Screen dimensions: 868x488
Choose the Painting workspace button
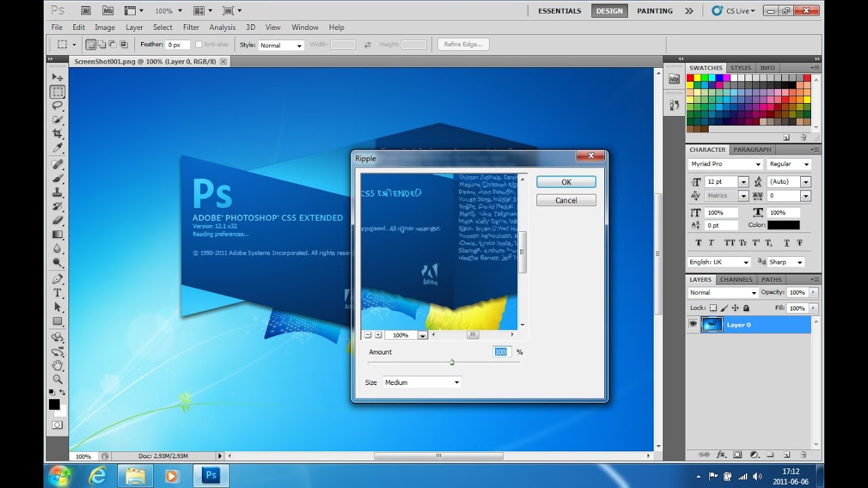point(655,11)
